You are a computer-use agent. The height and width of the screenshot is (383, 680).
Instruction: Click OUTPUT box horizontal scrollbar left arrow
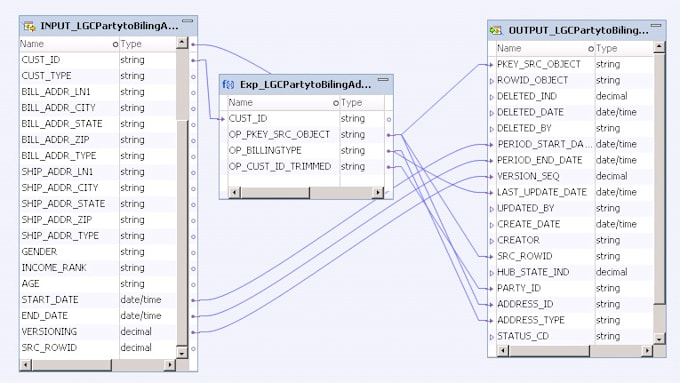[x=503, y=350]
